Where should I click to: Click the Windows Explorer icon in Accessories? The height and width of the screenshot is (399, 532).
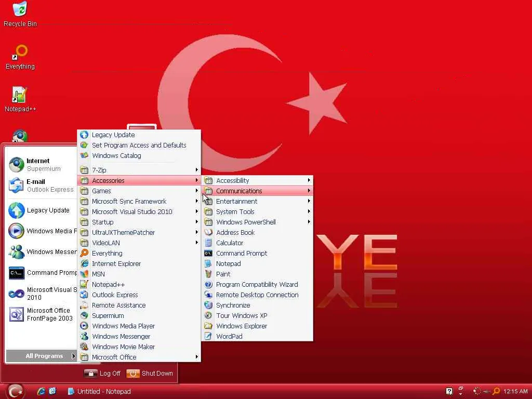point(208,326)
